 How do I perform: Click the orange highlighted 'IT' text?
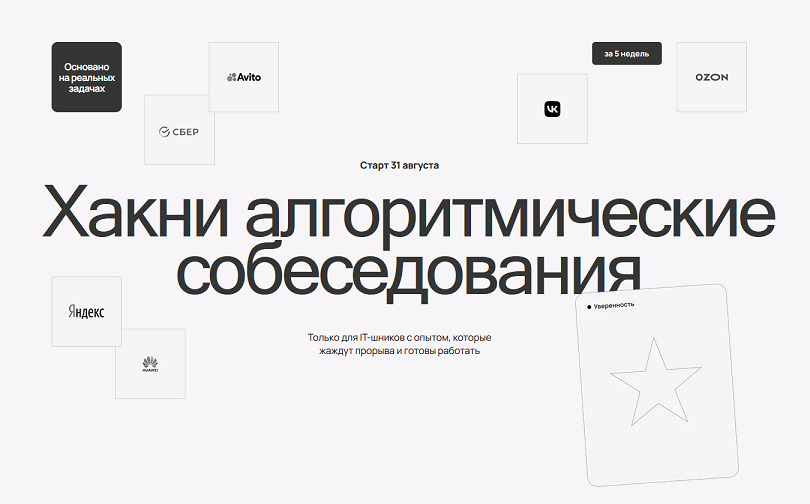(364, 338)
